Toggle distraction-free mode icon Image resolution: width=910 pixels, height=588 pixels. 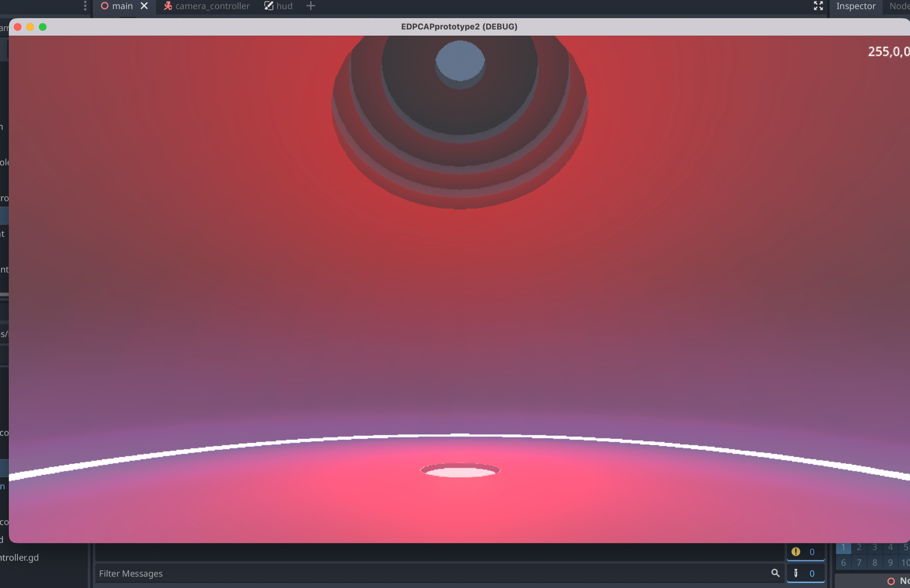coord(818,6)
